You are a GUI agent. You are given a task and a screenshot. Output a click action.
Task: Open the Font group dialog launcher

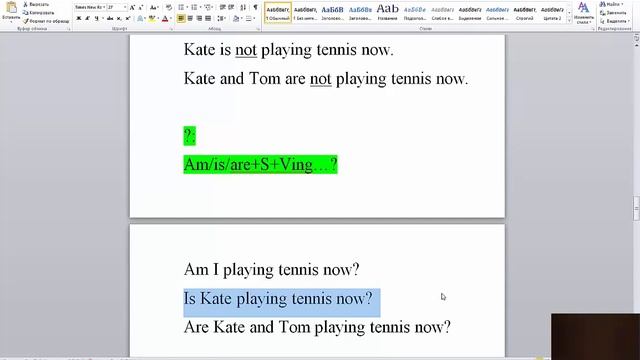click(171, 29)
